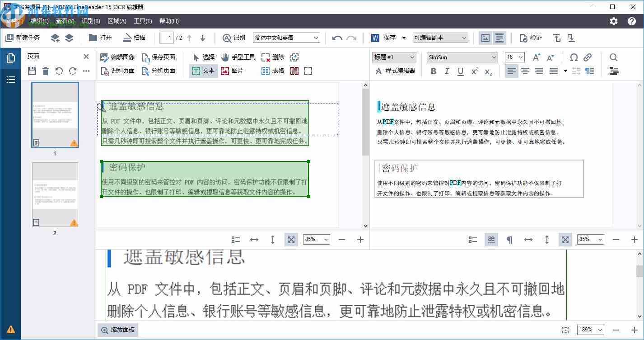
Task: Click 编辑图像 edit image tool
Action: [117, 57]
